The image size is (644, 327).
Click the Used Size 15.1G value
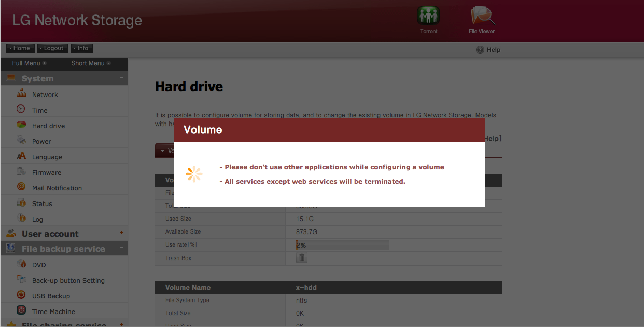305,219
